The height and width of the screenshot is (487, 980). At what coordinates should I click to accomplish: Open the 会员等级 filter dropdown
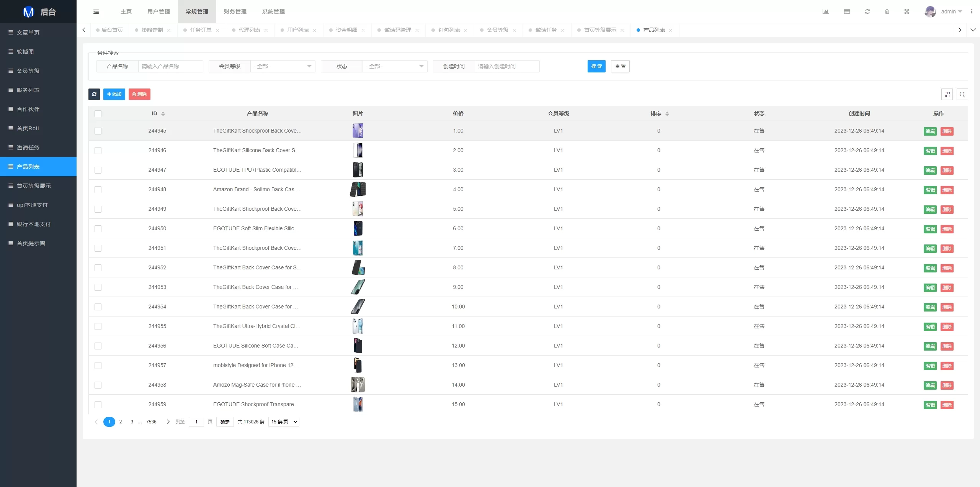coord(283,66)
